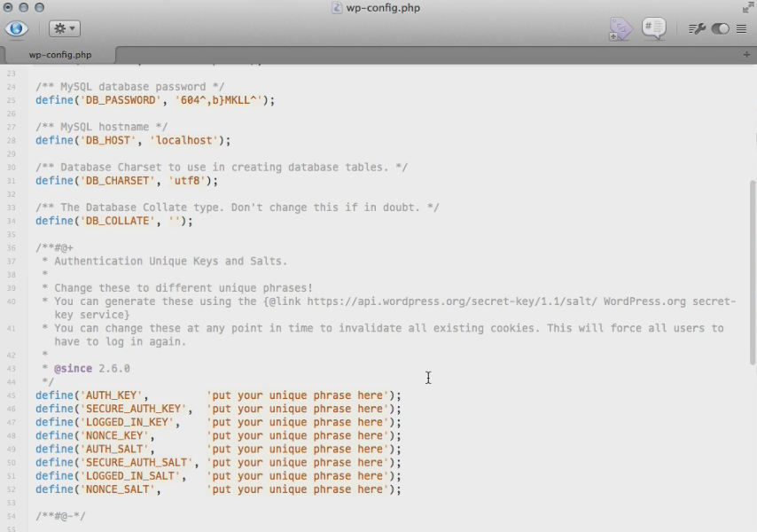The image size is (757, 532).
Task: Click the 'AUTH_SALT' constant name
Action: point(114,450)
